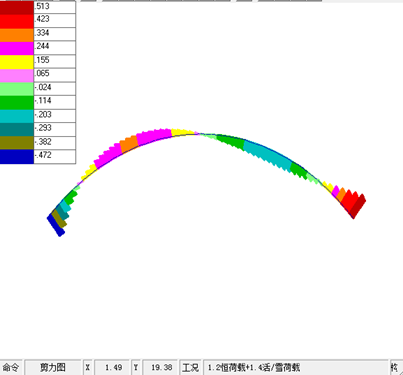Image resolution: width=403 pixels, height=375 pixels.
Task: Pick the blue -.472 legend color
Action: click(x=17, y=157)
